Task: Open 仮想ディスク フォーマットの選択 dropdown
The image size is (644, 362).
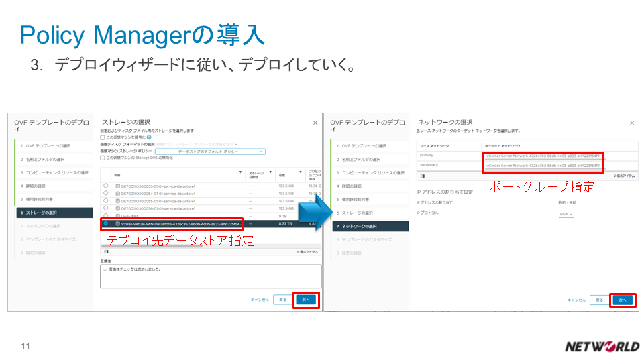Action: pyautogui.click(x=197, y=145)
